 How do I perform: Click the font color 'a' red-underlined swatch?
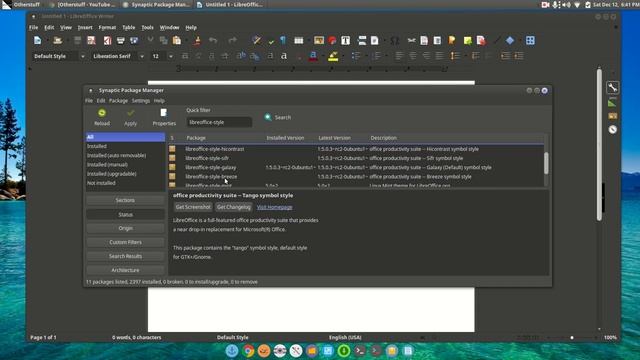(x=313, y=56)
